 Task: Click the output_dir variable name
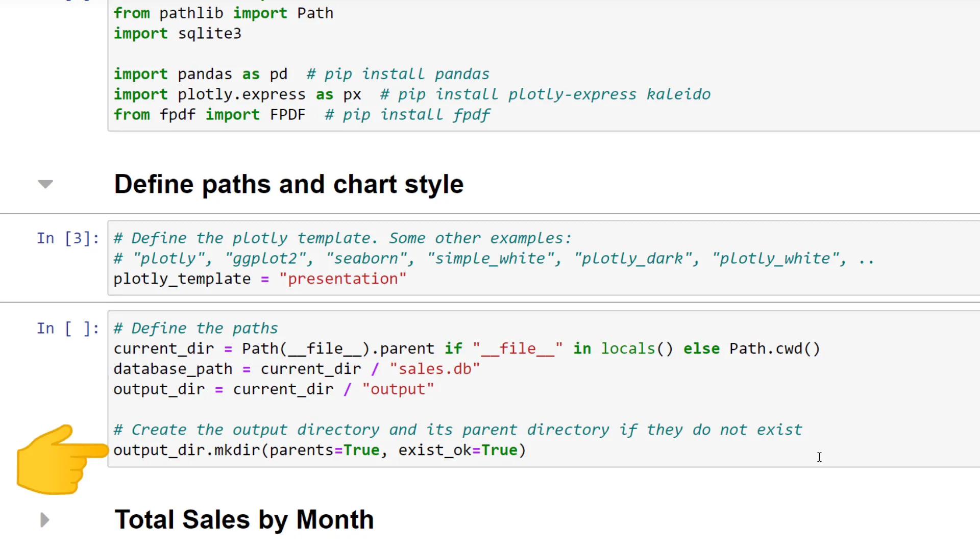[x=159, y=389]
